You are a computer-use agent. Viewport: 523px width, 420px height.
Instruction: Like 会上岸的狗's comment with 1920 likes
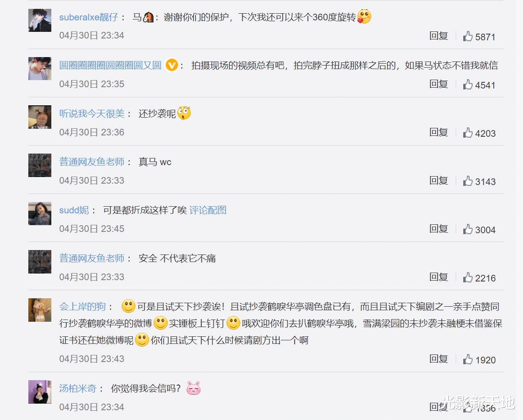click(468, 359)
